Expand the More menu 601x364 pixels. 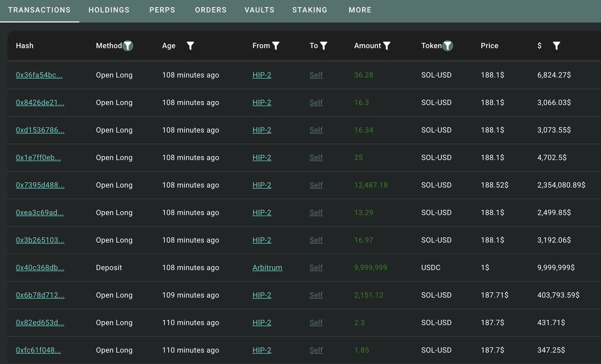point(360,10)
